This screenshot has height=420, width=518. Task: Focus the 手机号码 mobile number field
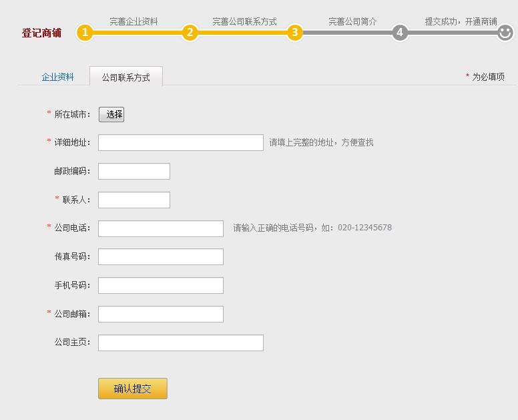pyautogui.click(x=160, y=285)
